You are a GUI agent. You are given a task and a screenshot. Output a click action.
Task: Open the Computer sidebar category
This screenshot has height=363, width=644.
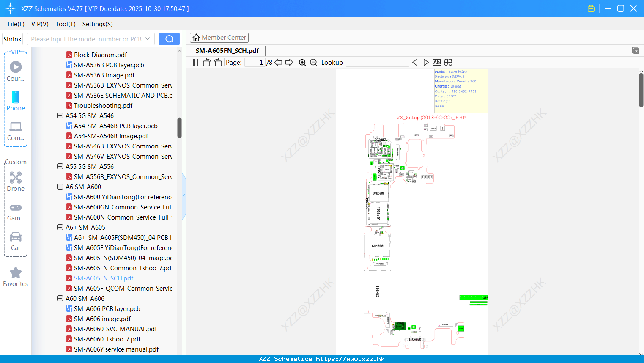(x=16, y=131)
